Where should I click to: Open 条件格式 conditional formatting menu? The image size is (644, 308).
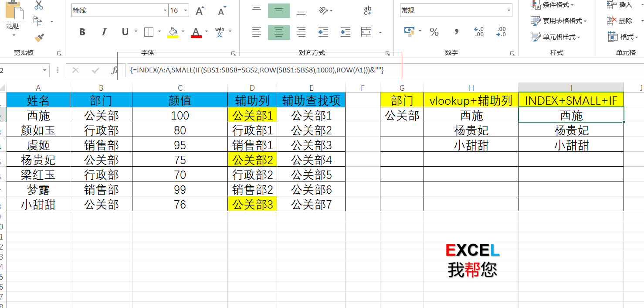[552, 5]
